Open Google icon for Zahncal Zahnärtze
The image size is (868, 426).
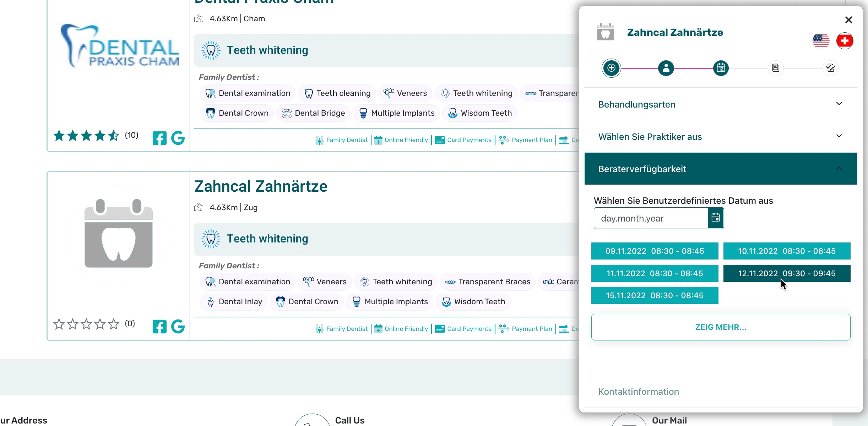pos(178,327)
